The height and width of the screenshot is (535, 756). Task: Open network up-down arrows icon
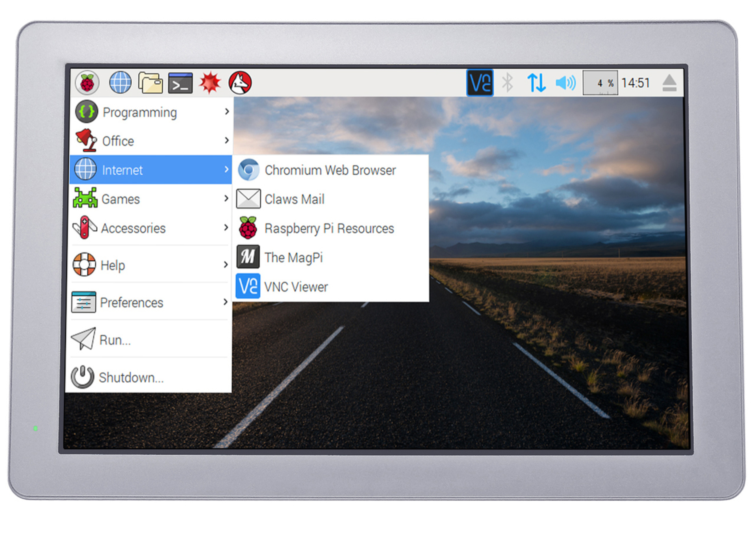pyautogui.click(x=536, y=83)
